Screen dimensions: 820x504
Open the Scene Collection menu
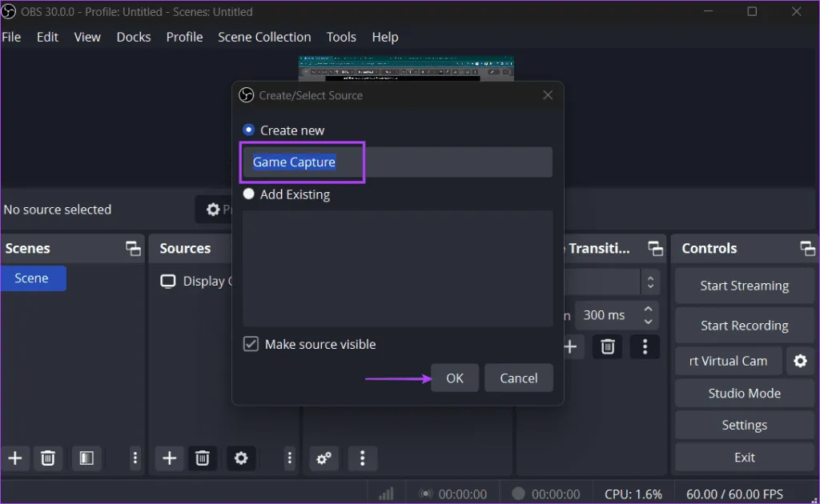tap(264, 37)
